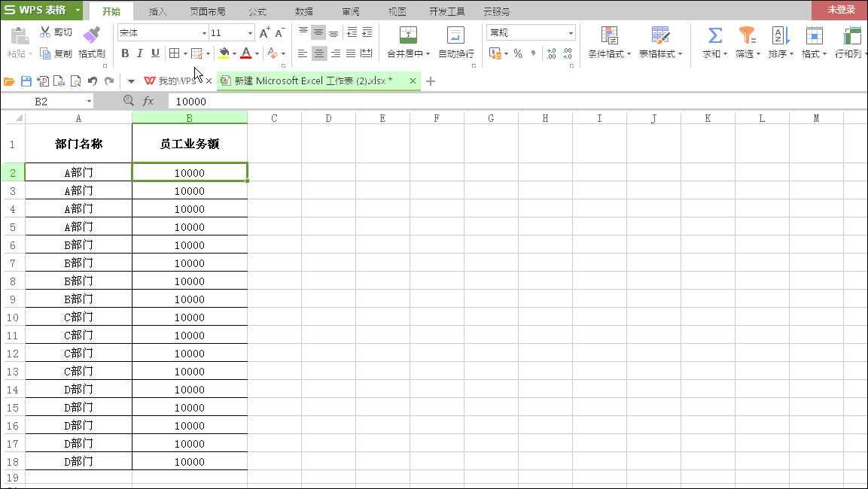868x489 pixels.
Task: Click the increase decimal places icon
Action: click(x=551, y=53)
